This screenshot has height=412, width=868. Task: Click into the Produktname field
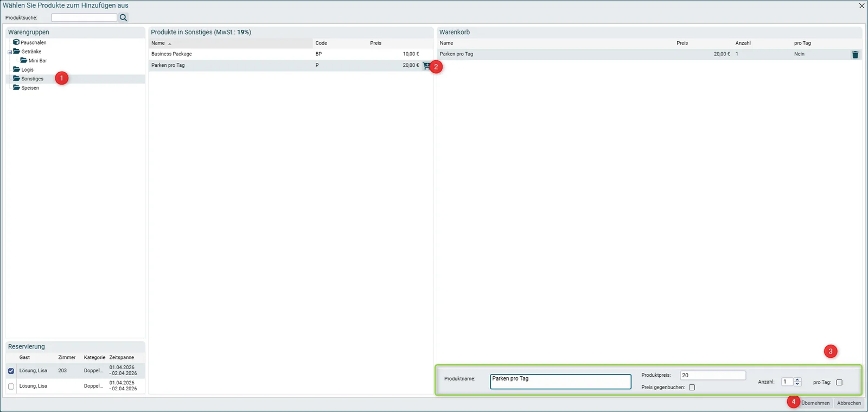click(x=560, y=382)
